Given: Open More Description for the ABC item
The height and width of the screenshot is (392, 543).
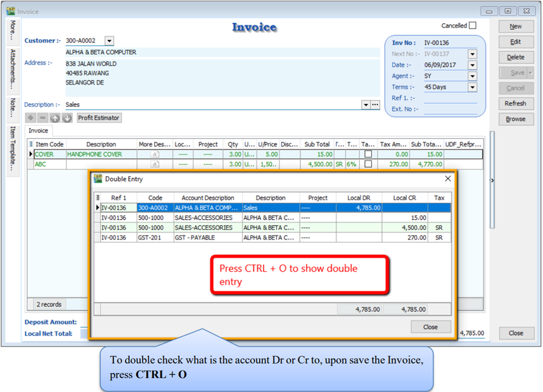Looking at the screenshot, I should (154, 165).
